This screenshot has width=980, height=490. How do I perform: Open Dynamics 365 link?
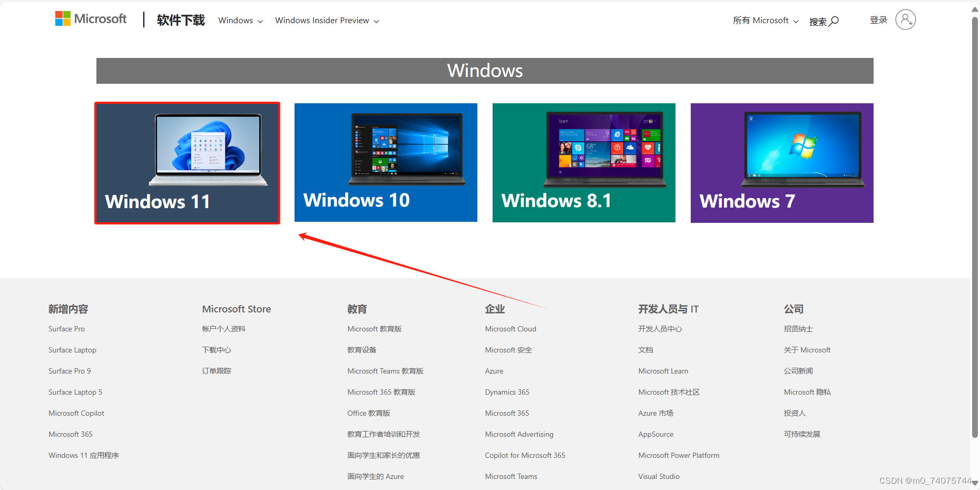(x=507, y=392)
